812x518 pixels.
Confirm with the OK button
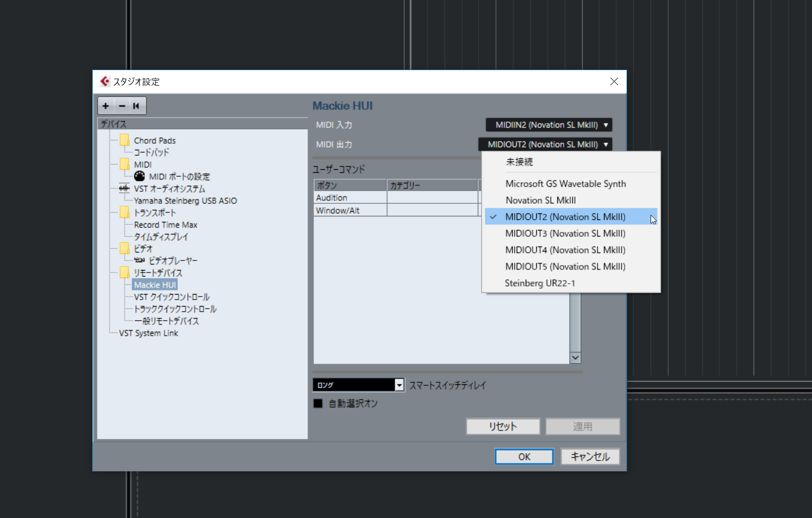tap(524, 456)
